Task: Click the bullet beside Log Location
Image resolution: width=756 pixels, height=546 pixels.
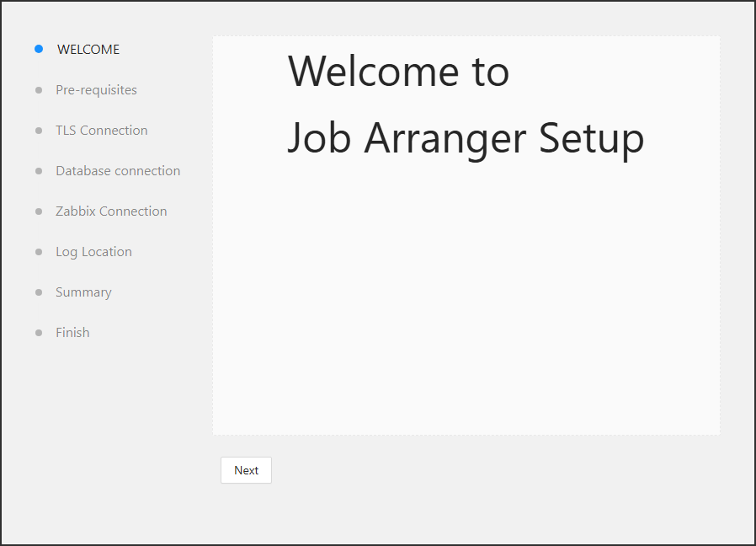Action: point(39,252)
